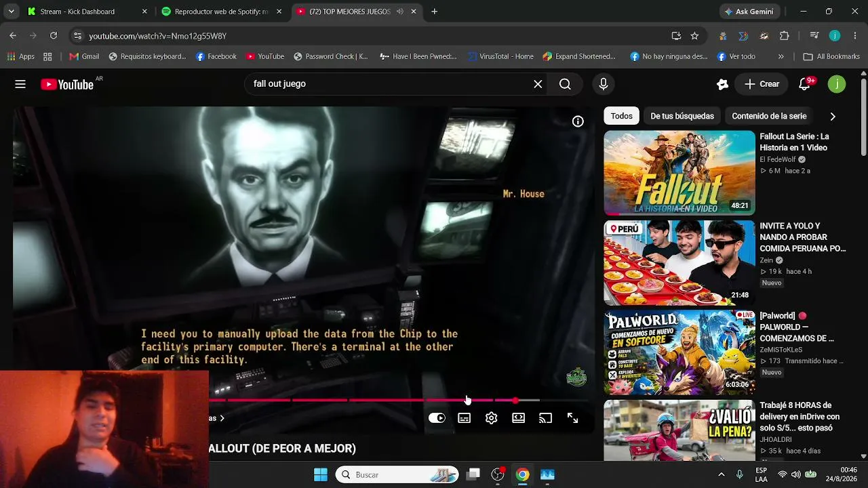This screenshot has width=868, height=488.
Task: Clear the YouTube search text
Action: 538,84
